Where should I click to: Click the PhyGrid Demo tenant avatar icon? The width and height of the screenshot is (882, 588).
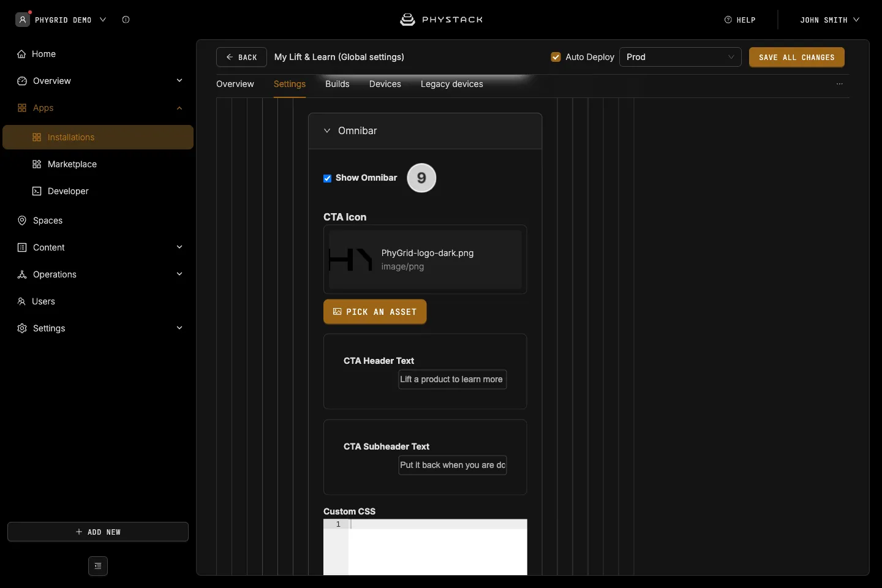tap(23, 20)
